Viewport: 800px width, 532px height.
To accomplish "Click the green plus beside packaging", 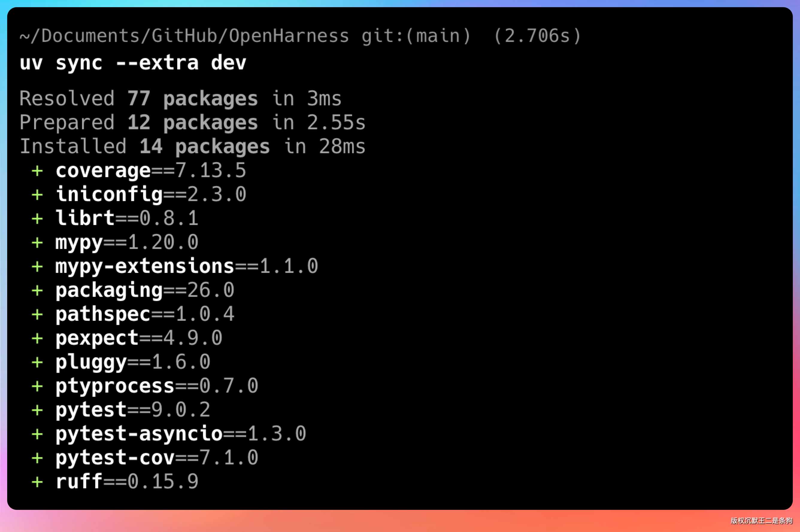I will point(37,291).
